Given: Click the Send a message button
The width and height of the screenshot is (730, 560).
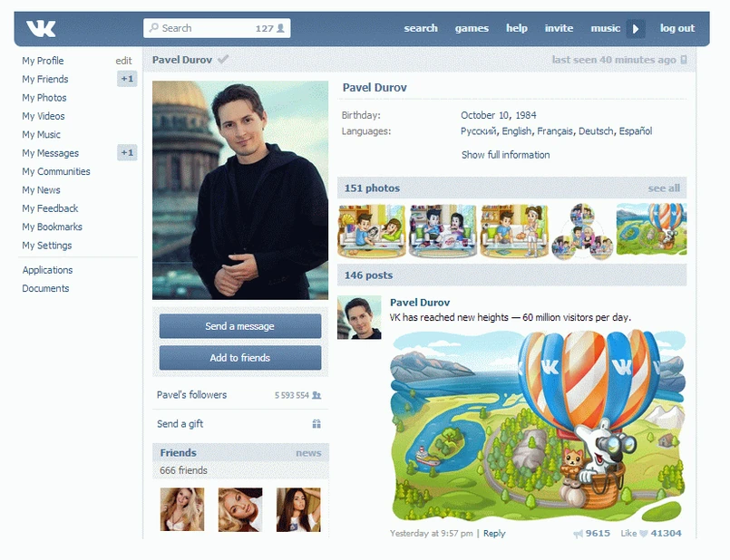Looking at the screenshot, I should pyautogui.click(x=240, y=326).
